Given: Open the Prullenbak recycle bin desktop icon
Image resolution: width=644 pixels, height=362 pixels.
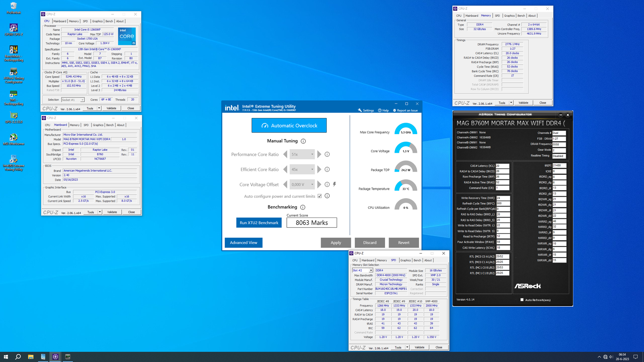Looking at the screenshot, I should 13,8.
